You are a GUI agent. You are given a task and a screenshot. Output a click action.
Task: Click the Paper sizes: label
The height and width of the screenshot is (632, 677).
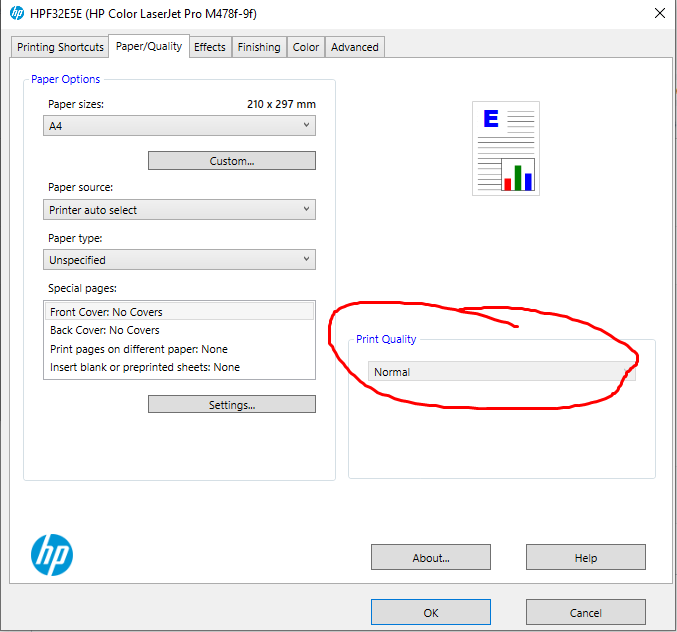76,104
